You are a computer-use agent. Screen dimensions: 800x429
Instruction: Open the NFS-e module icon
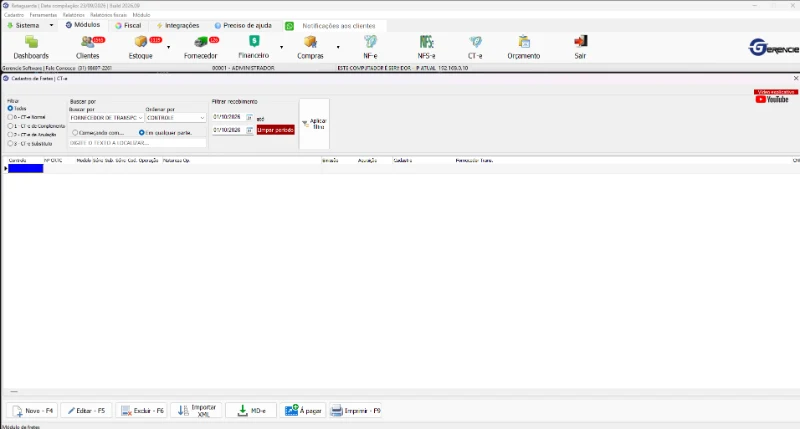pyautogui.click(x=427, y=42)
